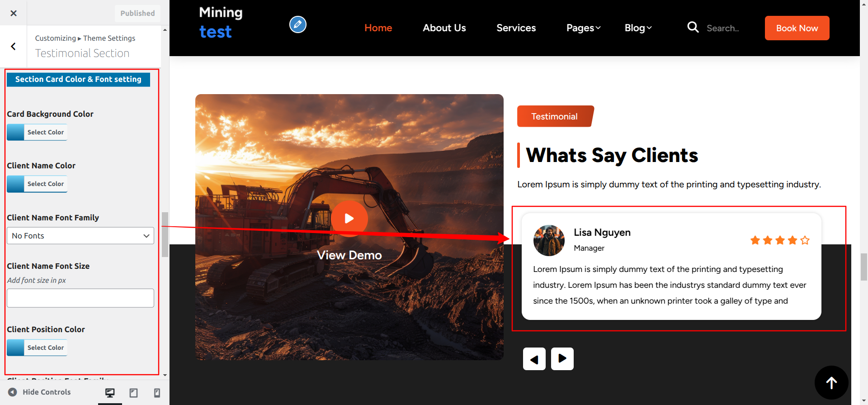Navigate to the Services menu item
This screenshot has width=868, height=405.
click(516, 28)
